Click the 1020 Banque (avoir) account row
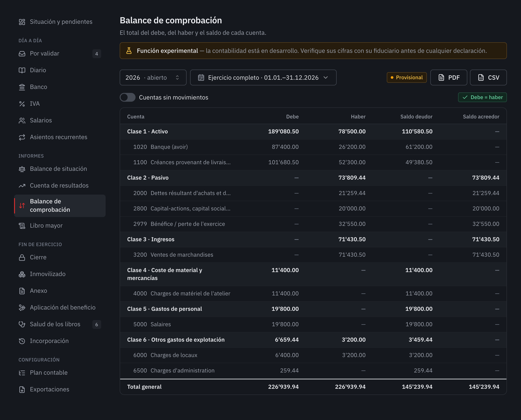Viewport: 521px width, 420px height. tap(313, 147)
